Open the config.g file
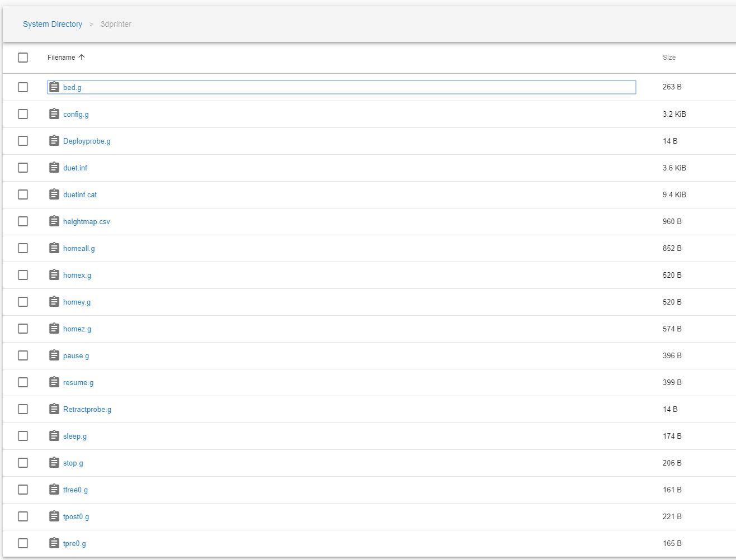Image resolution: width=736 pixels, height=560 pixels. [x=76, y=114]
